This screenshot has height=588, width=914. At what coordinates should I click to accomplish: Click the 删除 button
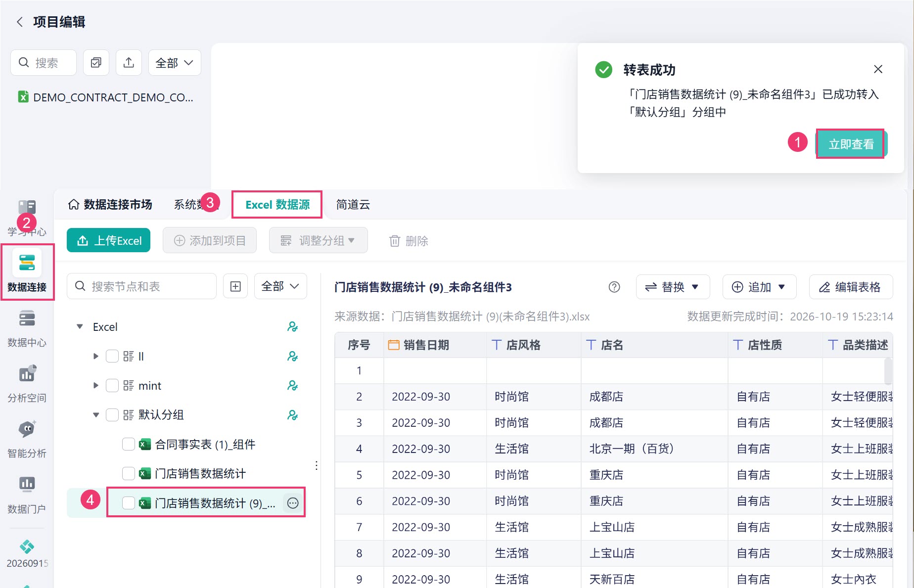pyautogui.click(x=409, y=241)
